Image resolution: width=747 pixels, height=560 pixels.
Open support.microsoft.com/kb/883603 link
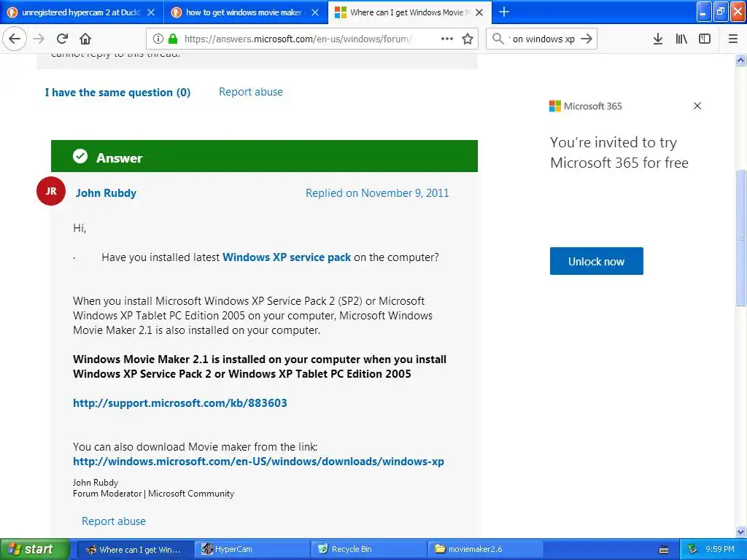click(180, 402)
